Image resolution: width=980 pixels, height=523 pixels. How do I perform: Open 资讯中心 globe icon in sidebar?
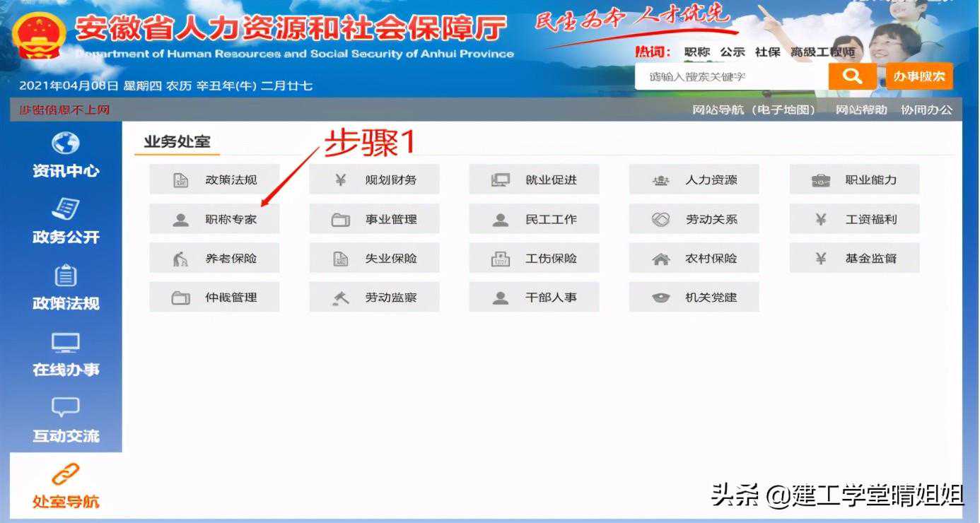(x=66, y=143)
